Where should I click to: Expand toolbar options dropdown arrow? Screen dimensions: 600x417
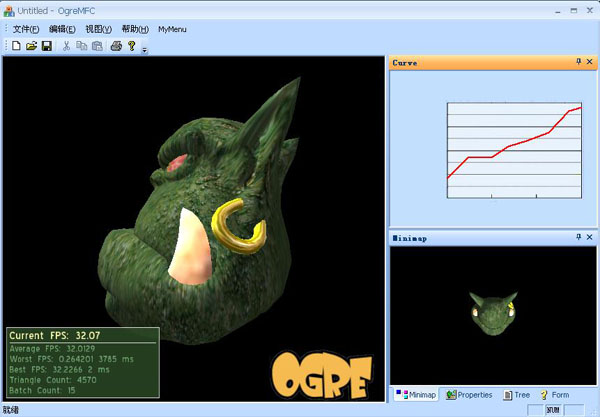pyautogui.click(x=144, y=50)
